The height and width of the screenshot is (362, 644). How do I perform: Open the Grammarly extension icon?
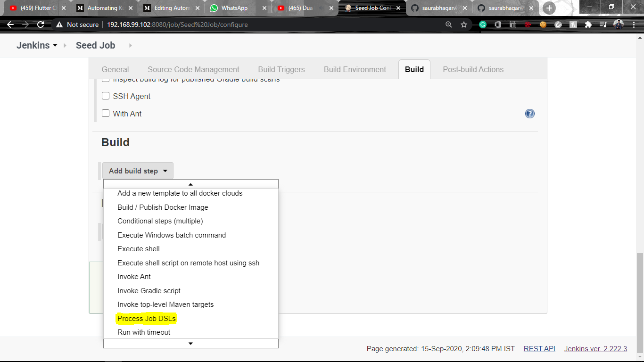click(483, 25)
